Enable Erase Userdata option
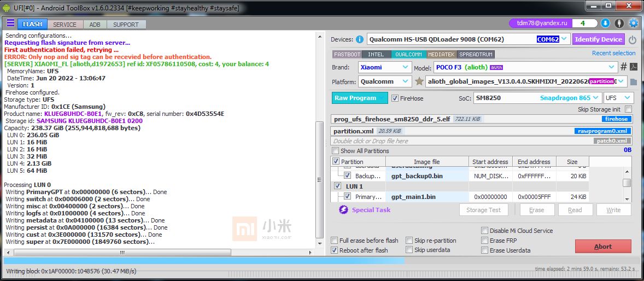The image size is (644, 281). (485, 250)
